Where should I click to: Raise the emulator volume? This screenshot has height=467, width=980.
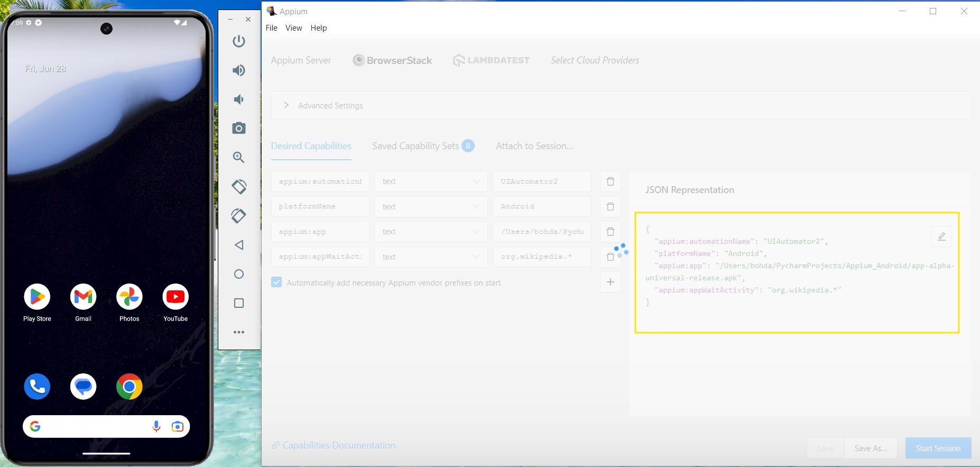[x=239, y=70]
